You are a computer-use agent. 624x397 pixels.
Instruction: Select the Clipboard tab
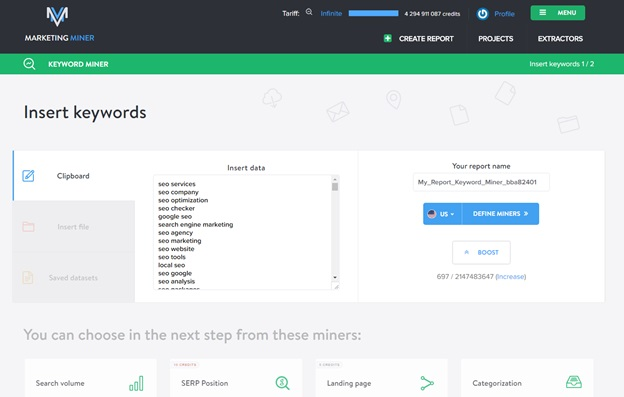point(74,175)
